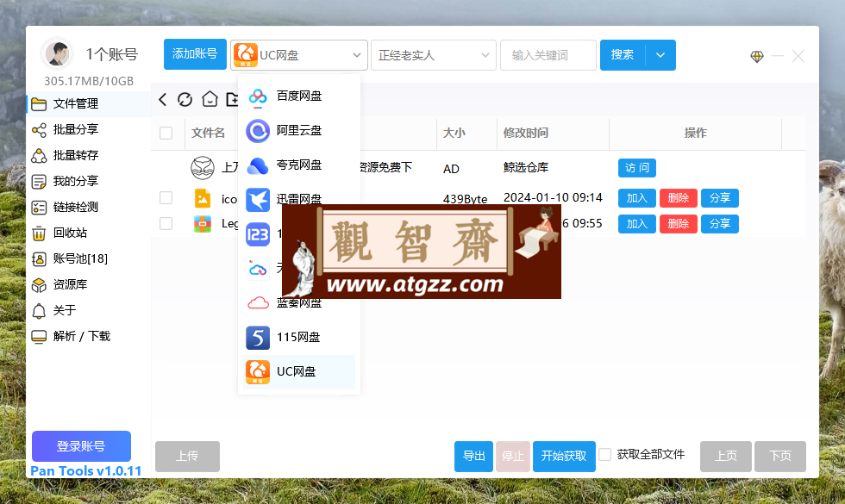Select the 123 cloud drive icon
The width and height of the screenshot is (845, 504).
coord(258,234)
